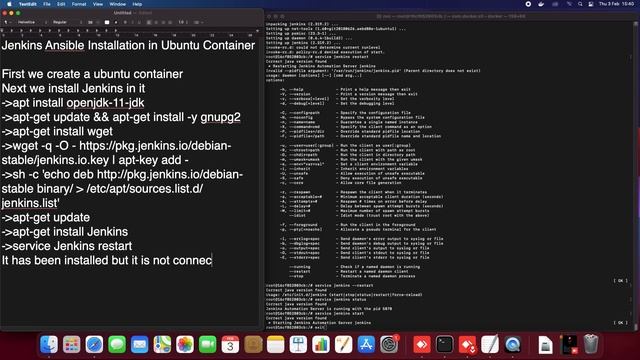
Task: Click 'First we create a ubuntu container'
Action: pyautogui.click(x=92, y=74)
